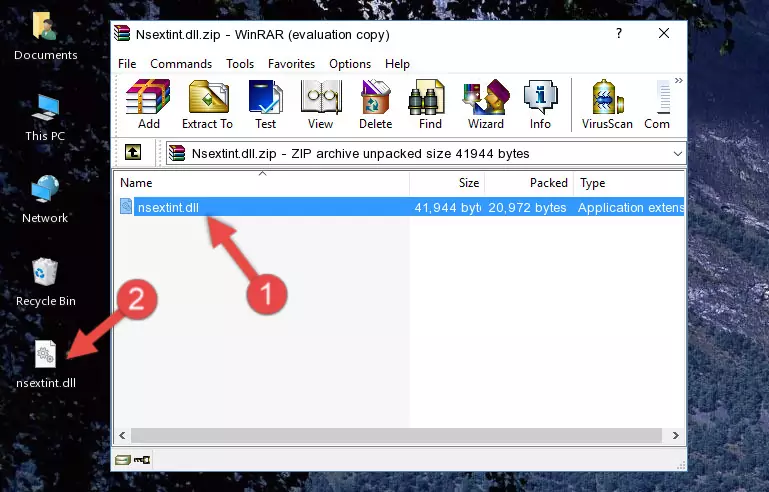Click the Add toolbar icon

pyautogui.click(x=148, y=104)
